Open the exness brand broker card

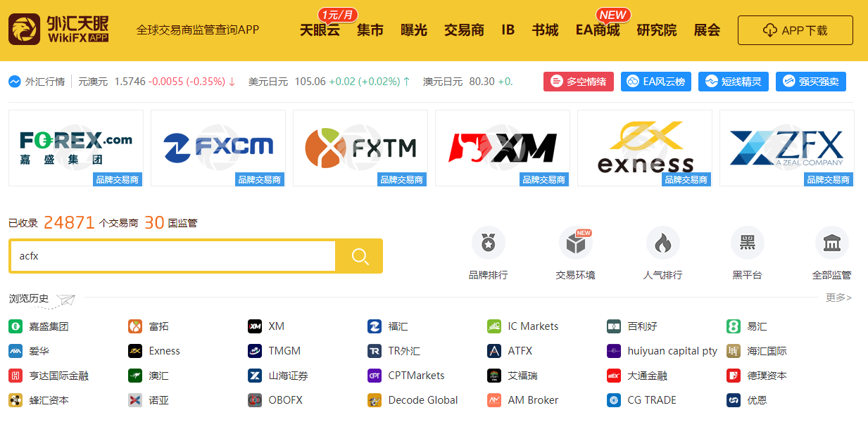tap(645, 148)
